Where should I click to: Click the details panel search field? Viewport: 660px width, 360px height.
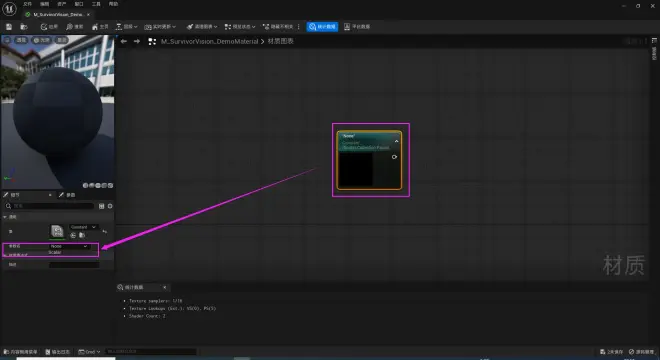49,206
